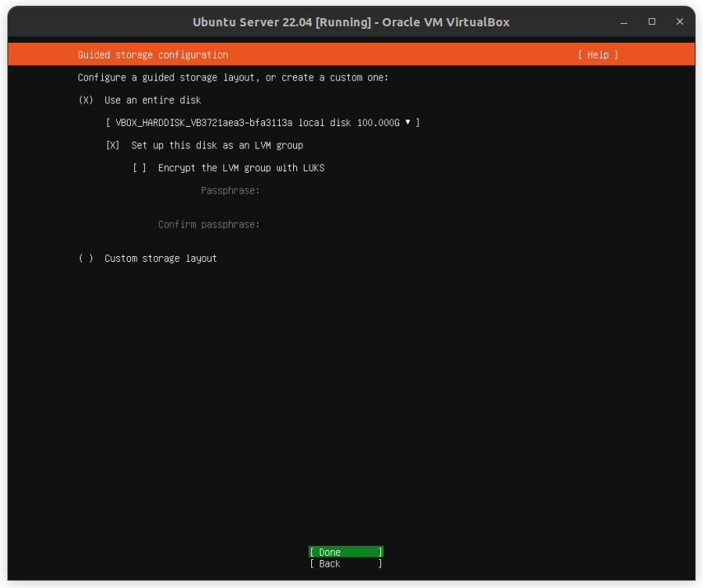The width and height of the screenshot is (703, 588).
Task: Open the Help menu in the header
Action: 598,54
